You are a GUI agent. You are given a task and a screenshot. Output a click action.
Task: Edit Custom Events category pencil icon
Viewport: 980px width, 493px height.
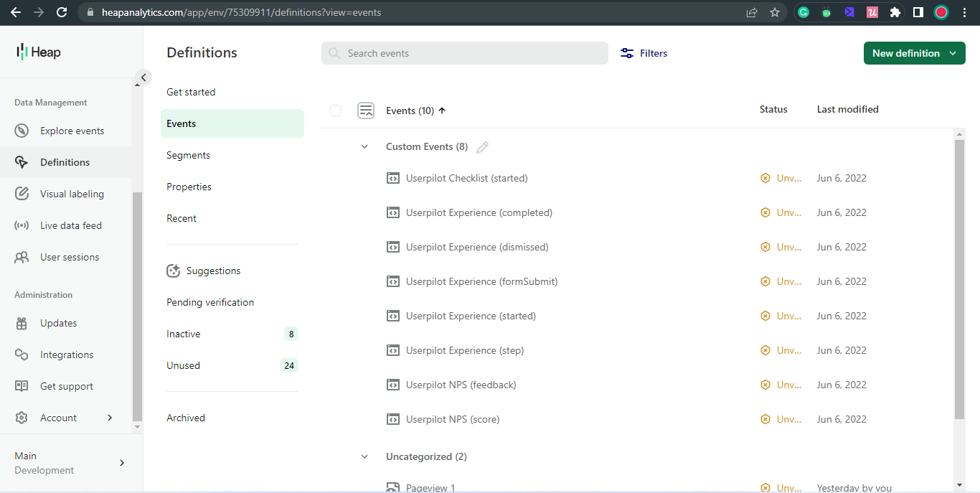[483, 147]
